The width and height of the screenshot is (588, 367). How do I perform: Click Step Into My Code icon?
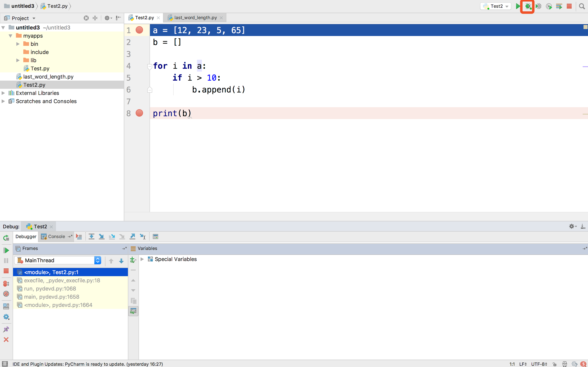tap(112, 237)
